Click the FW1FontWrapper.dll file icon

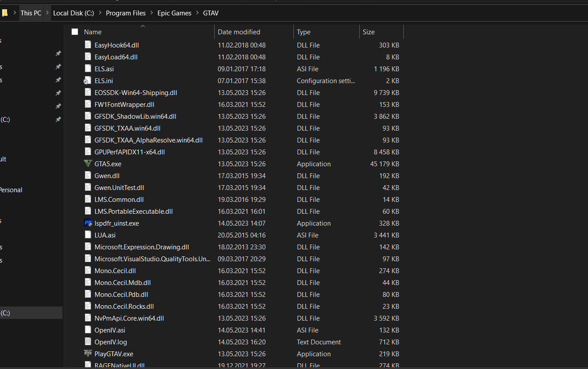pyautogui.click(x=88, y=104)
